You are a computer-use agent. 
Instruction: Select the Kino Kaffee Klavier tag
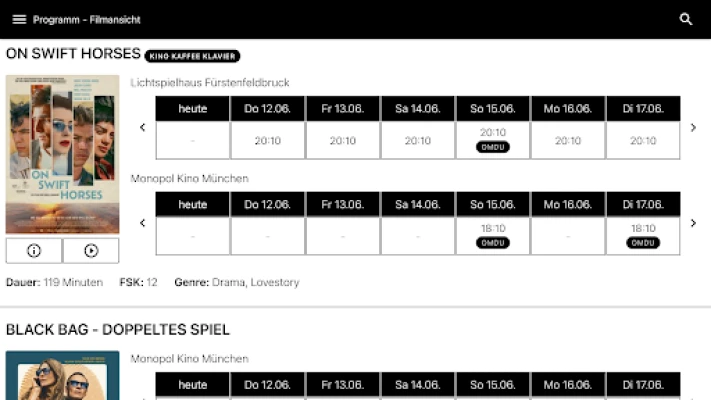click(x=192, y=56)
